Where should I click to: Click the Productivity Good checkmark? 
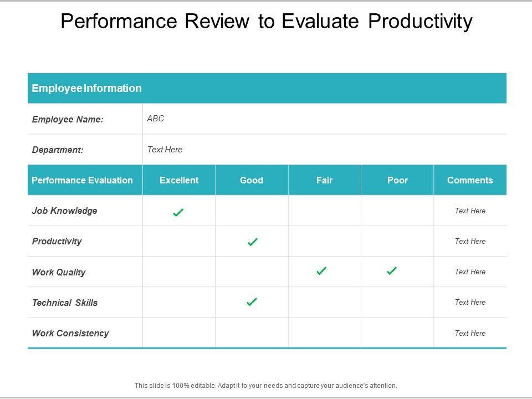tap(252, 242)
